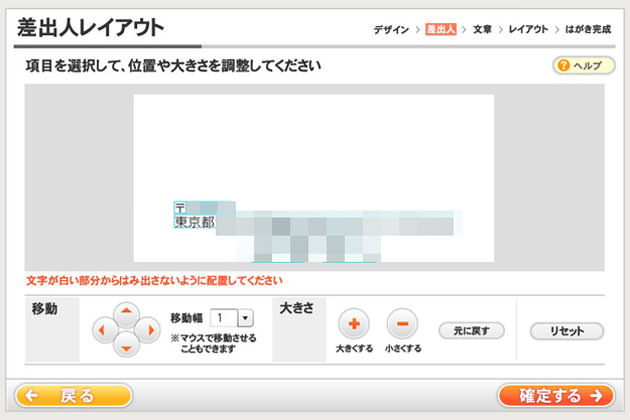Click the 小さくする label

pyautogui.click(x=403, y=348)
